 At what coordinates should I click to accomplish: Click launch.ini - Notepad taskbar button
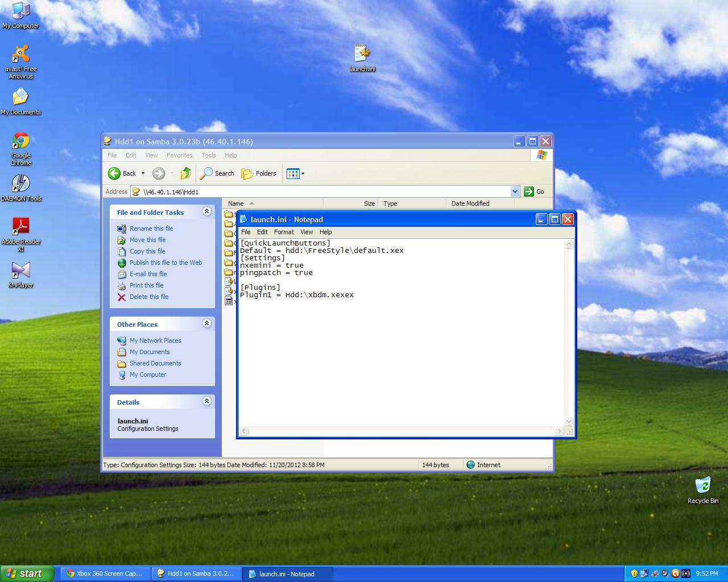[287, 573]
